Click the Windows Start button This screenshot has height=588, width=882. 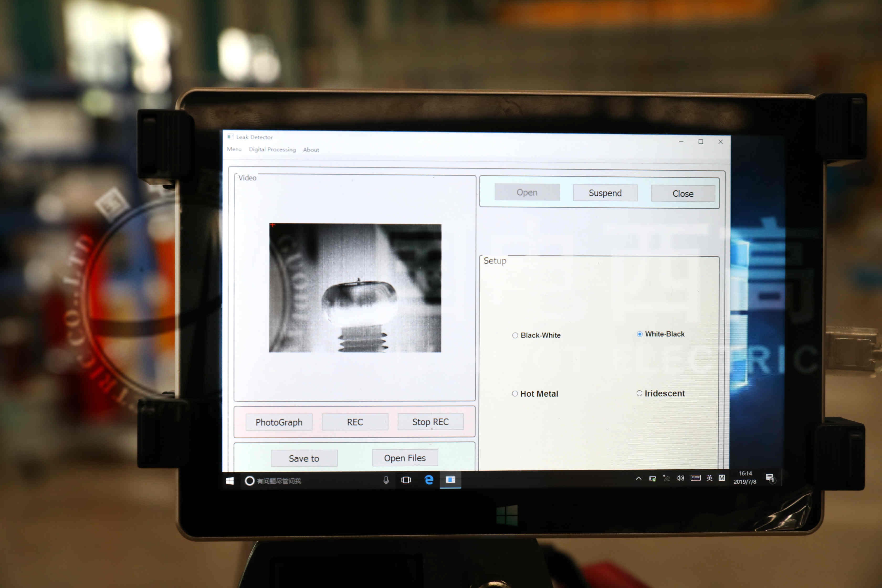click(x=230, y=481)
